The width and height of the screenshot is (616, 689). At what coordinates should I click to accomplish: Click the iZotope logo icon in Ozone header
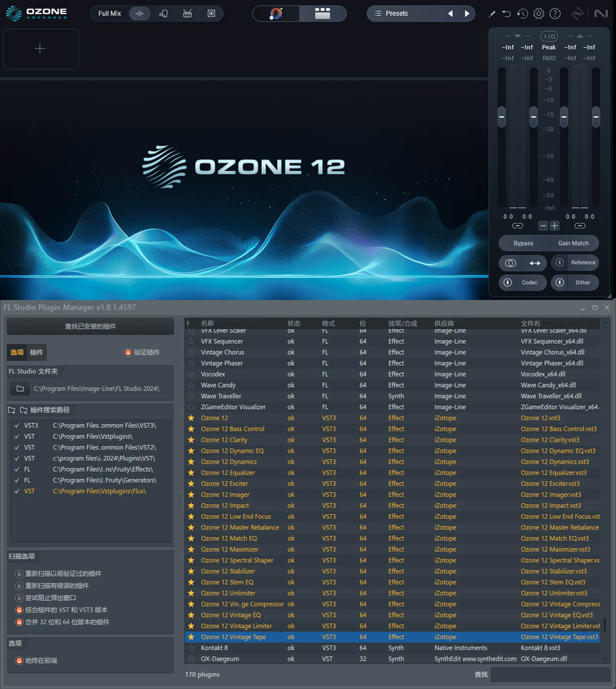point(578,14)
